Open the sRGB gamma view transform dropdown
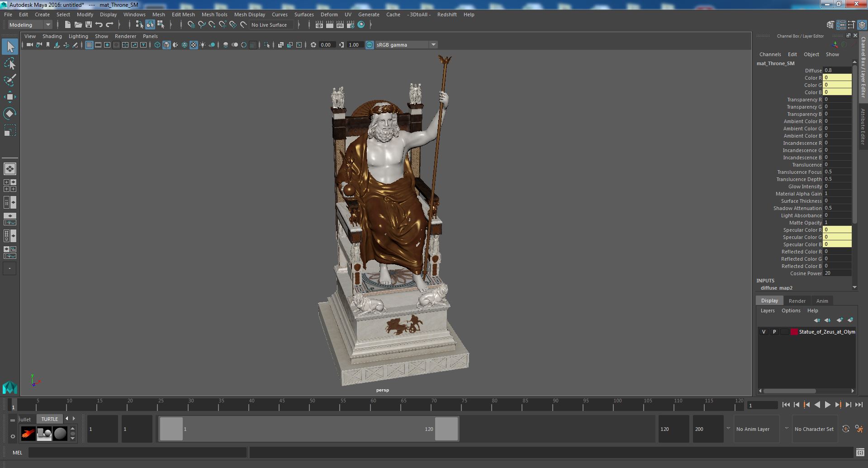 pyautogui.click(x=406, y=45)
